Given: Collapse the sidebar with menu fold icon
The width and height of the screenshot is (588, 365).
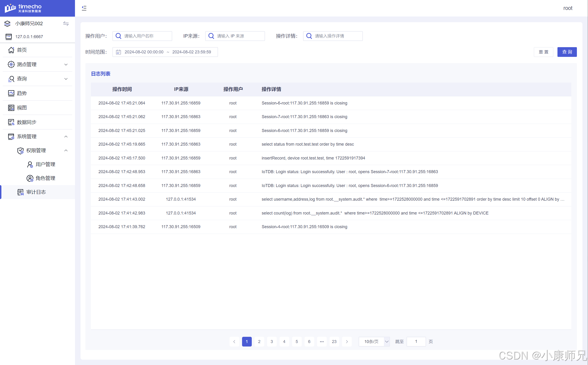Looking at the screenshot, I should pos(84,8).
